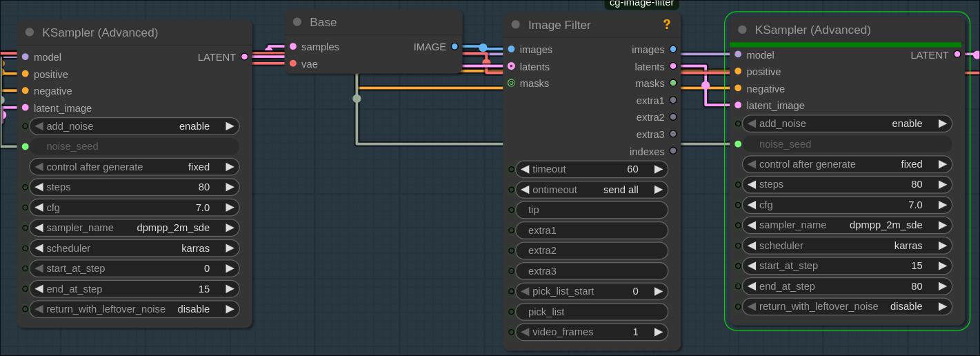
Task: Increase steps with right arrow on left KSampler
Action: point(230,187)
